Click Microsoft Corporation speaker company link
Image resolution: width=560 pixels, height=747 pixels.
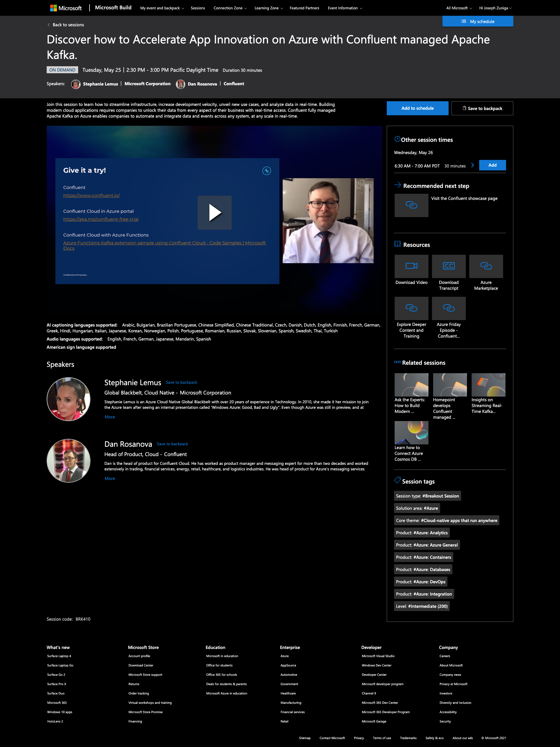tap(148, 84)
